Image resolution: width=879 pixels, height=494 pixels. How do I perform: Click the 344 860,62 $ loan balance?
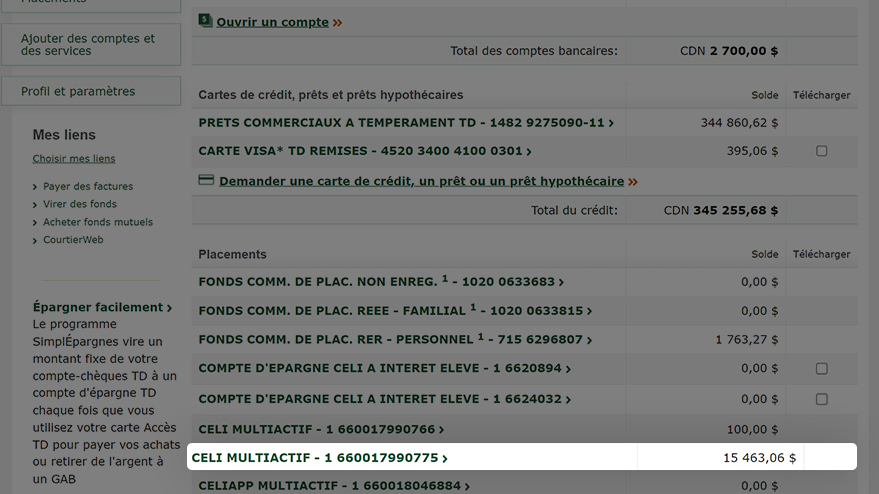click(x=739, y=123)
